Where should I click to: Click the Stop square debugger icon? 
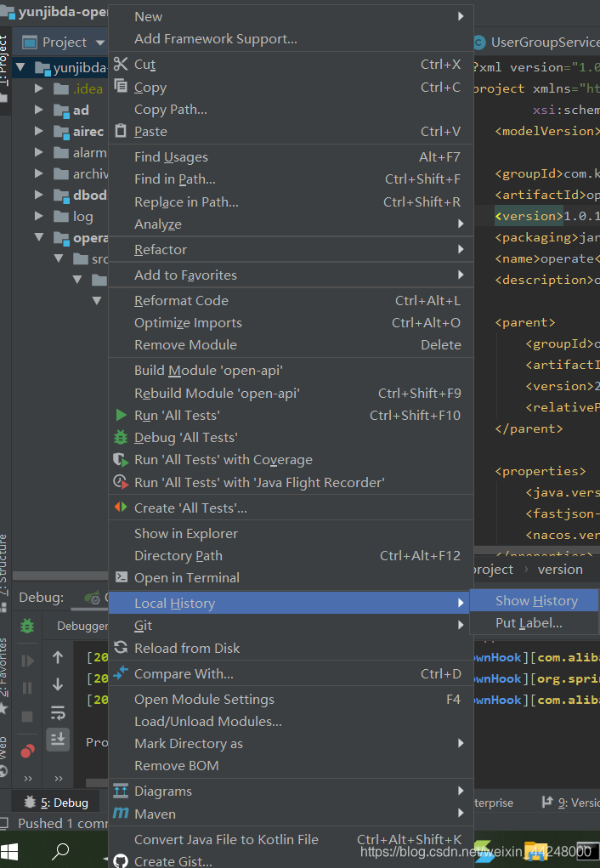pos(27,717)
